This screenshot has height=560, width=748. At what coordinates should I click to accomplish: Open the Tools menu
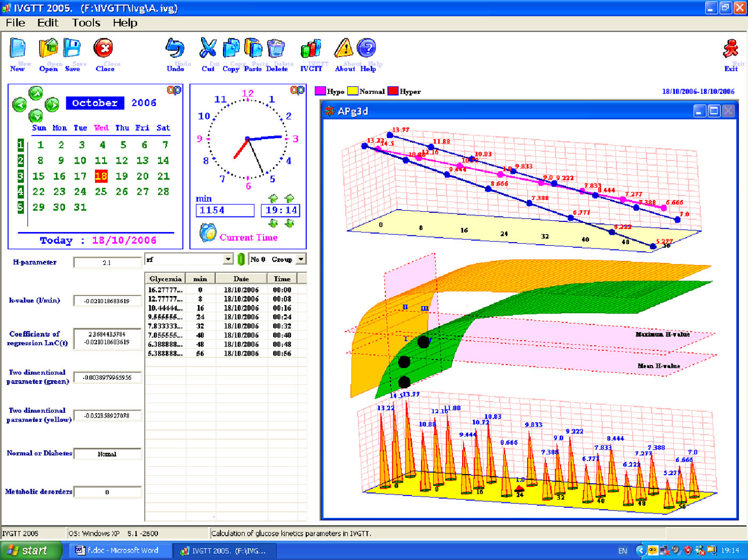point(86,23)
